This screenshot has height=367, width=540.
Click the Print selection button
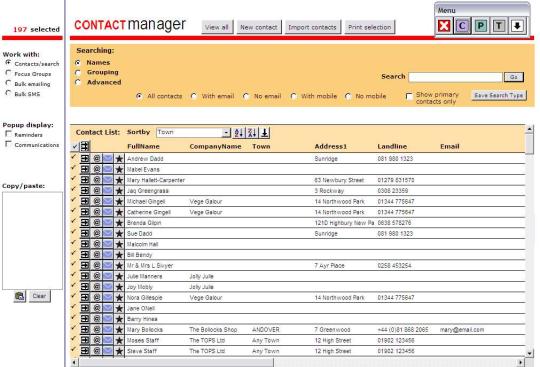pyautogui.click(x=370, y=27)
